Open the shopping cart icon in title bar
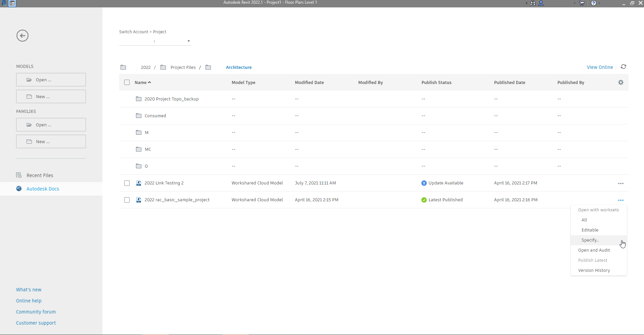 pyautogui.click(x=582, y=3)
